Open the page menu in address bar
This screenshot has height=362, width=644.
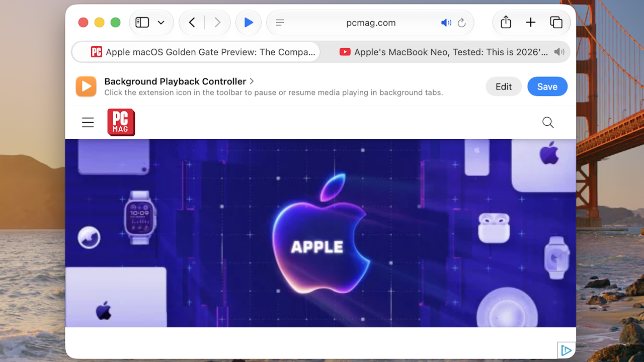point(280,23)
